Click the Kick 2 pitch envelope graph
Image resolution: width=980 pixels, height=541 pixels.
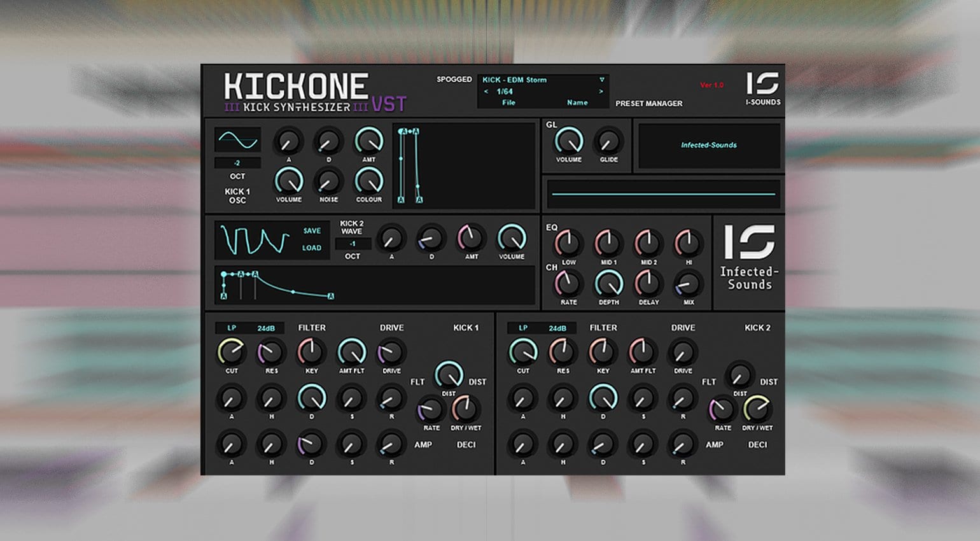point(375,285)
